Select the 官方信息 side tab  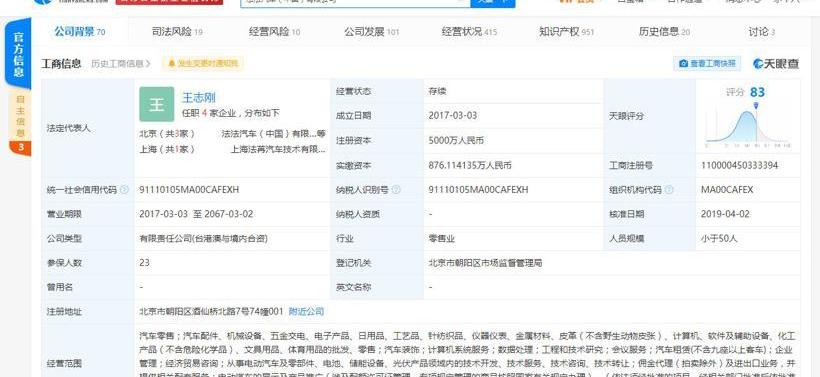18,54
